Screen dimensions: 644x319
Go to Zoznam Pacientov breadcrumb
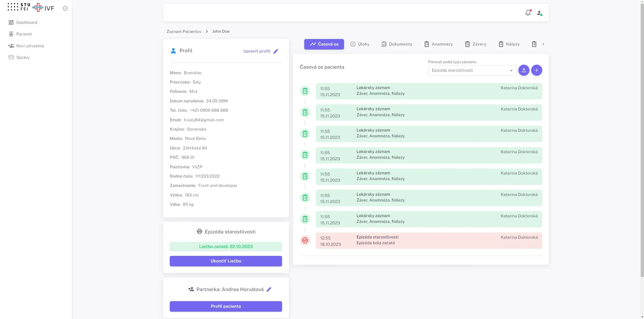pyautogui.click(x=184, y=31)
